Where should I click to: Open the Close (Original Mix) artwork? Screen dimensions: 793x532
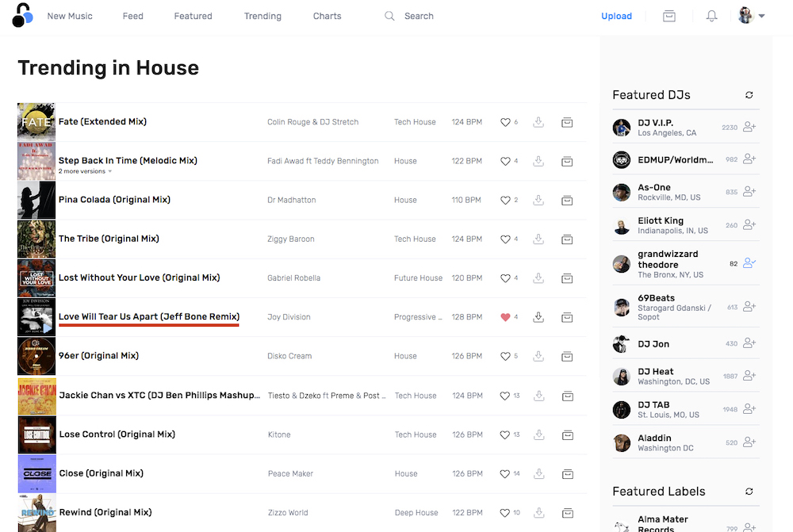[x=37, y=474]
